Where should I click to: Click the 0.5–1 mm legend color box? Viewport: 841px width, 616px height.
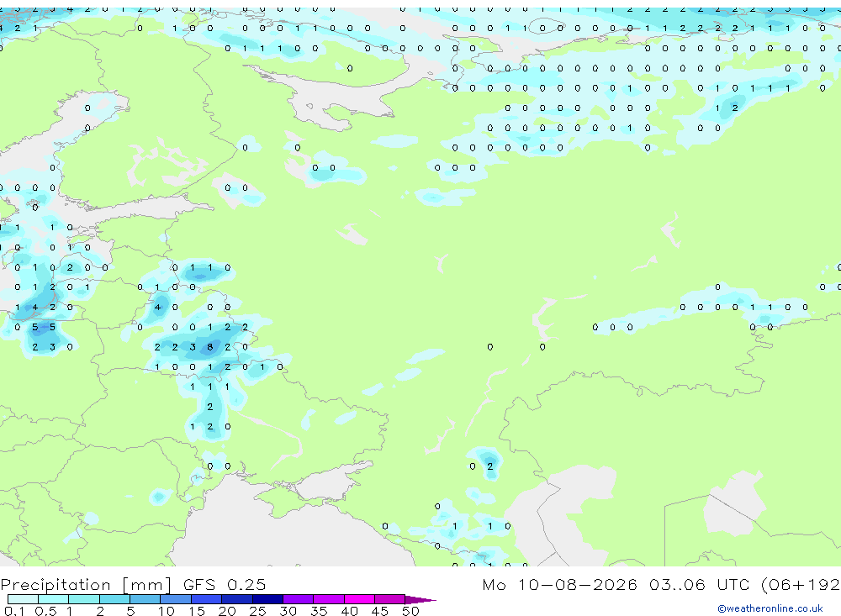click(x=54, y=599)
